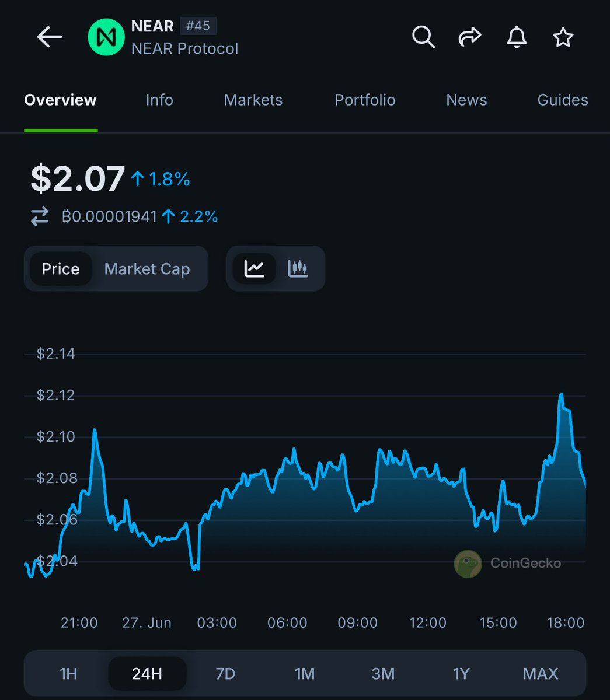Tap the $2.07 current price

78,178
